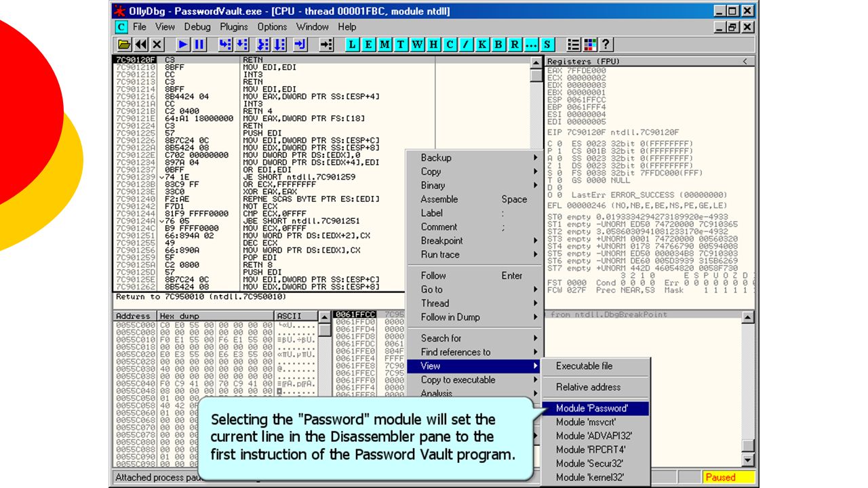Click the Step into toolbar icon
The height and width of the screenshot is (488, 868).
click(x=225, y=45)
